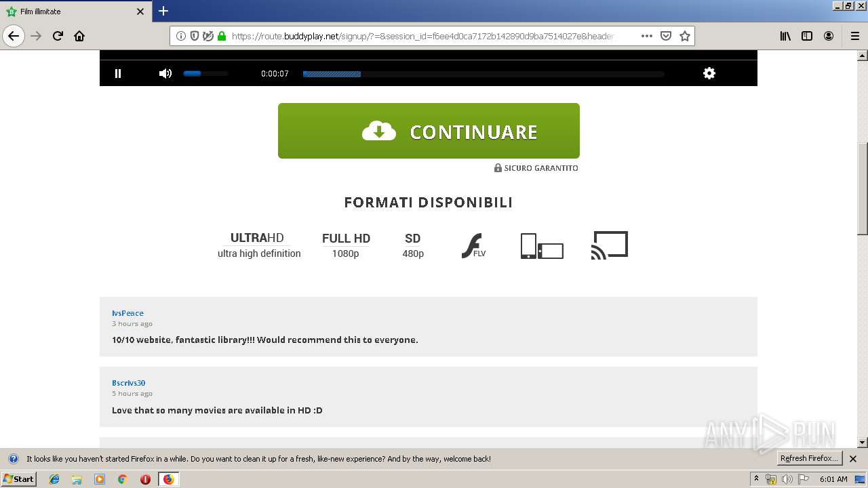
Task: Pause the video playback
Action: [118, 73]
